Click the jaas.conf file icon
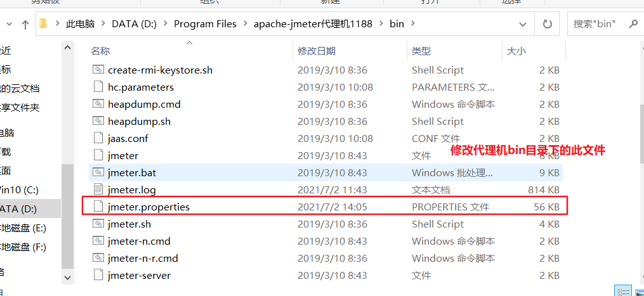This screenshot has height=296, width=644. click(98, 138)
